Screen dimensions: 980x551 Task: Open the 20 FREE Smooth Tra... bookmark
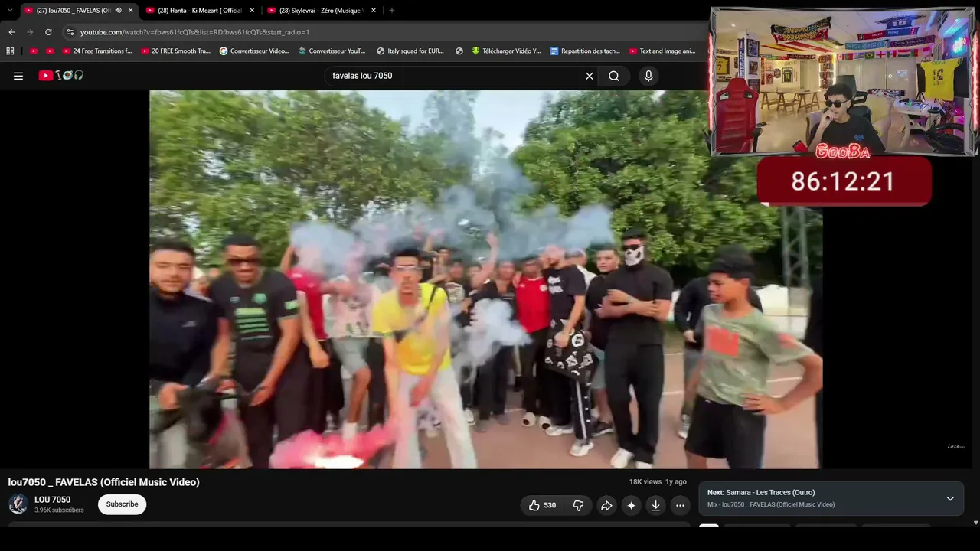tap(176, 51)
